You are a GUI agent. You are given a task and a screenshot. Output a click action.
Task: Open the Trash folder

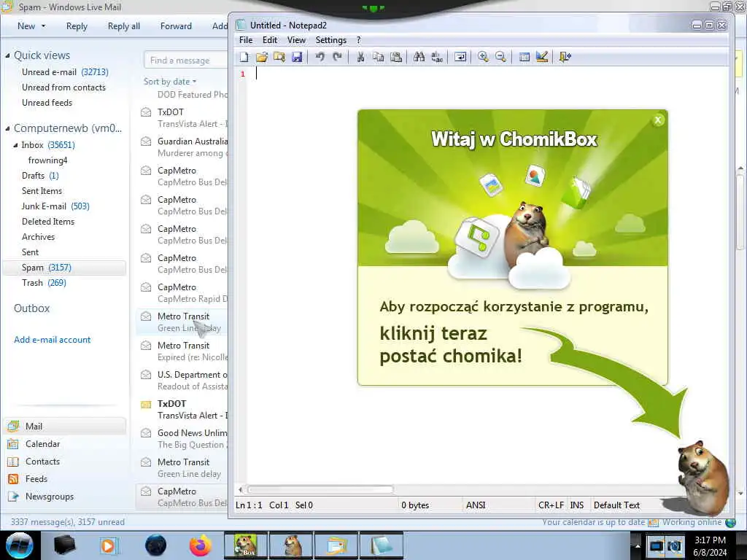[44, 283]
